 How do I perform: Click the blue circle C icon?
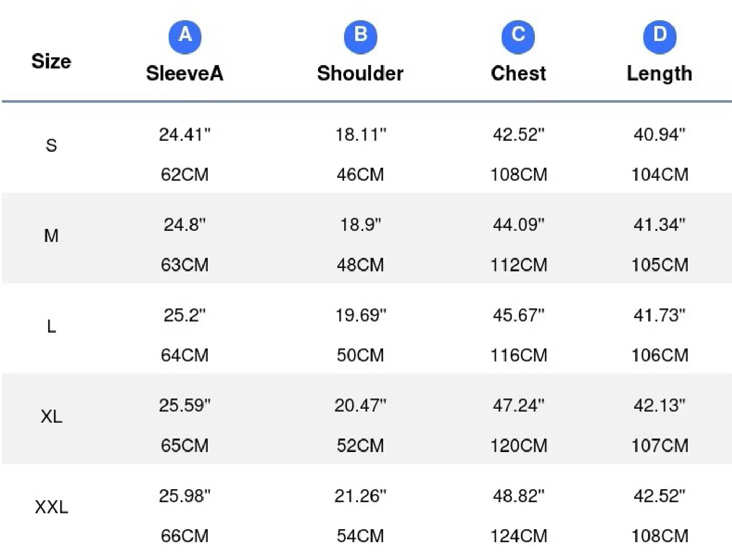(x=518, y=37)
